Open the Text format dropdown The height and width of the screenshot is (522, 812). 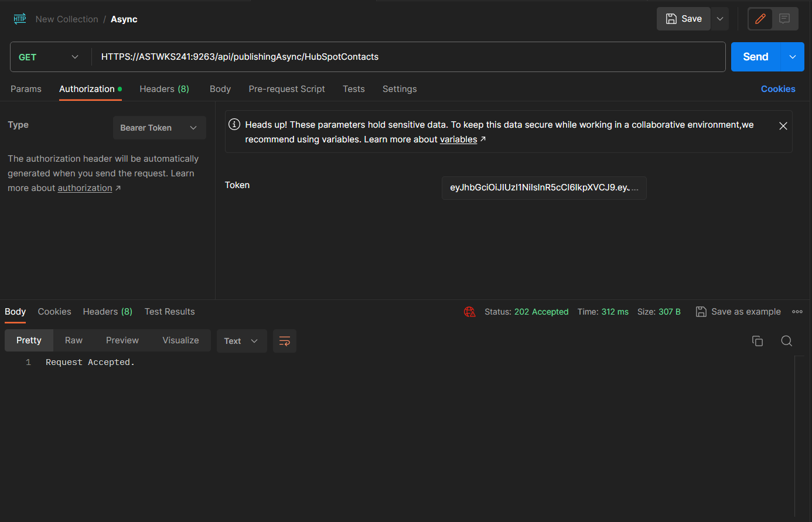241,341
